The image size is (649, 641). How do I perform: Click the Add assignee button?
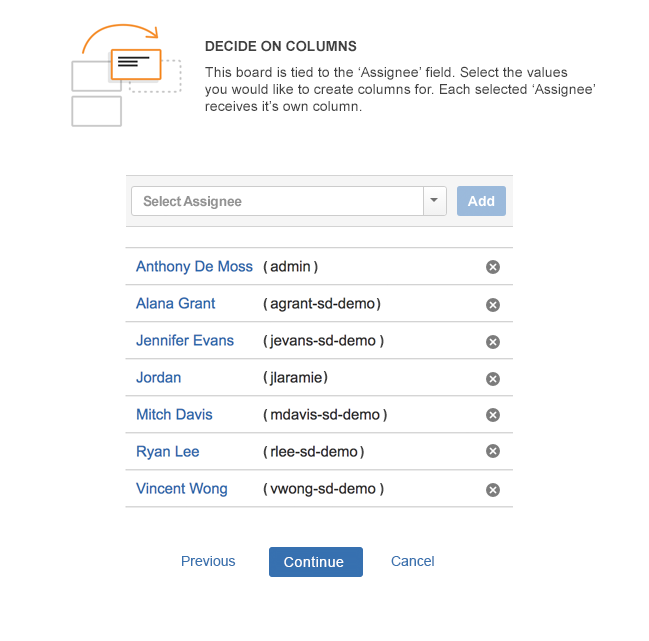click(x=481, y=201)
